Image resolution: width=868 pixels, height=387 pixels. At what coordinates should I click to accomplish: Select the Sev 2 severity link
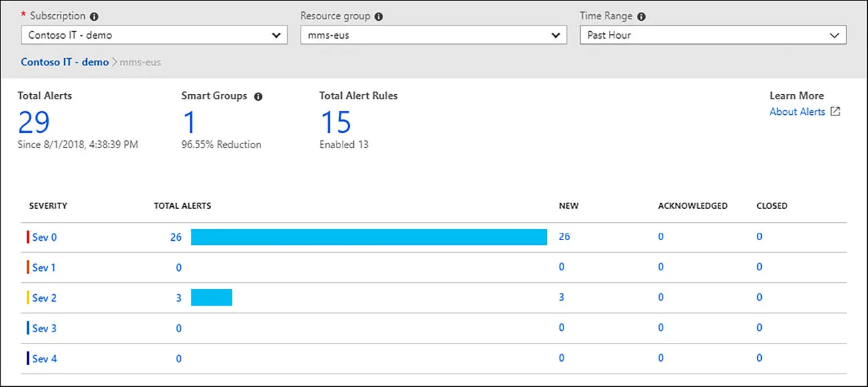click(x=43, y=298)
